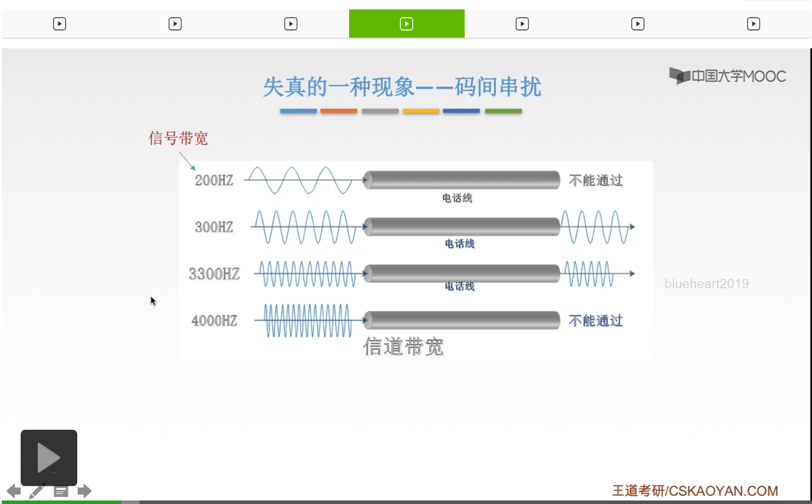Click the 信号带宽 label

click(178, 139)
